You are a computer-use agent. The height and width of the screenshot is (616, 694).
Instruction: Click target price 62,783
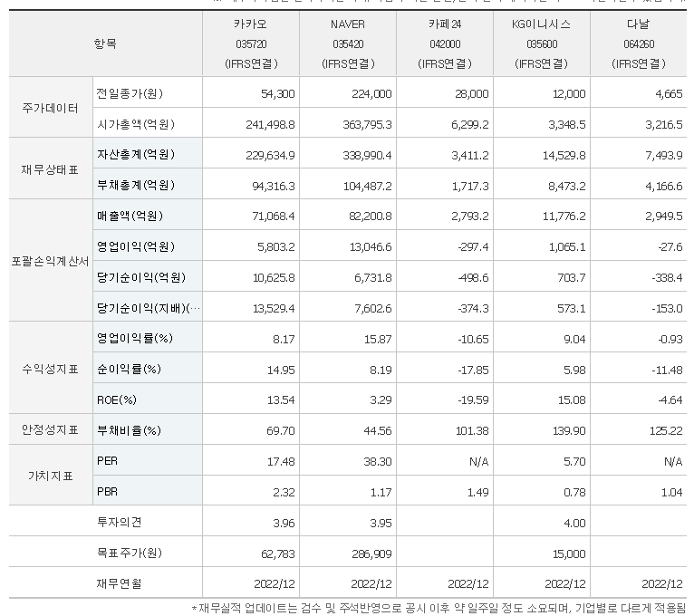(278, 553)
